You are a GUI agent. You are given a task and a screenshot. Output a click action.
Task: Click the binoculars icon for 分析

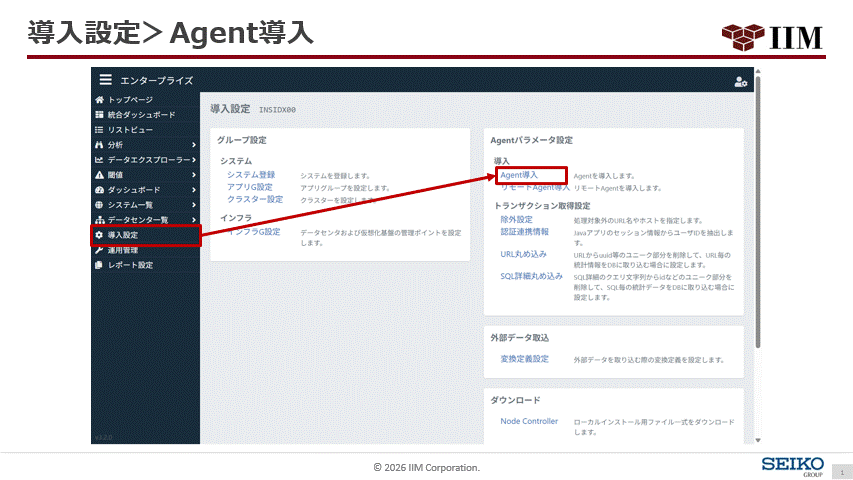(x=99, y=145)
